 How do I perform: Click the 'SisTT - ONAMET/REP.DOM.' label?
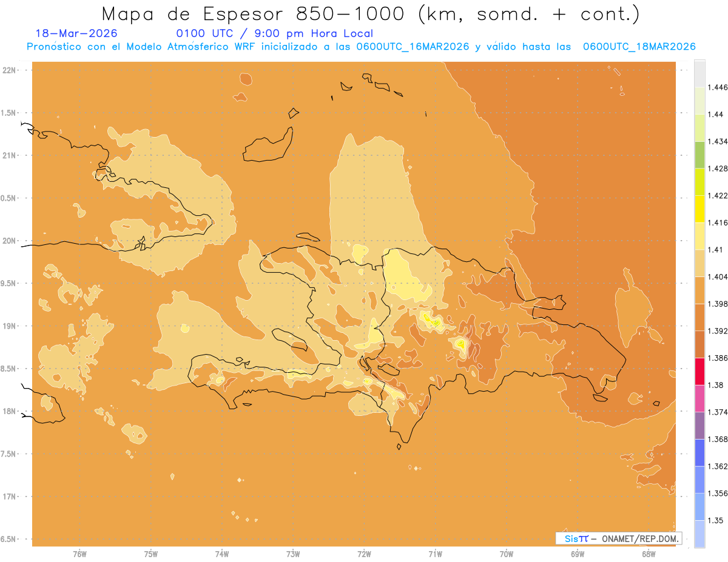(619, 538)
